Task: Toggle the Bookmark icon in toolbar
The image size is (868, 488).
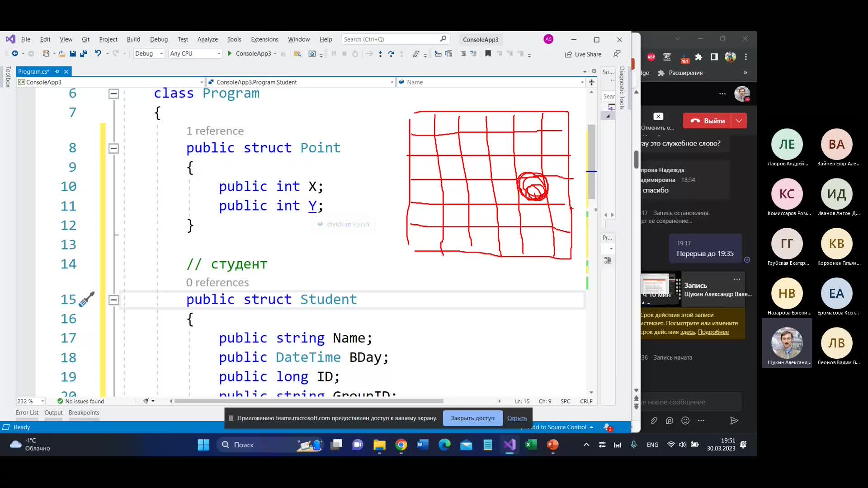Action: click(x=488, y=54)
